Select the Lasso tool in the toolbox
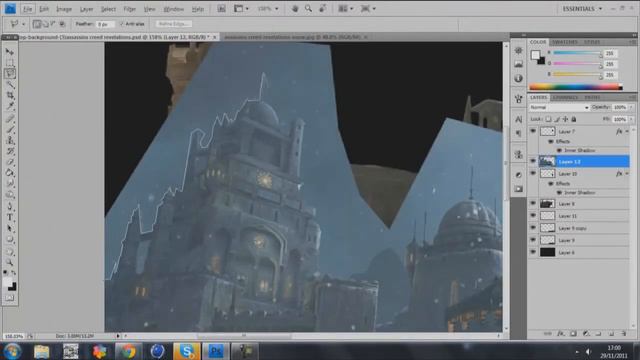The width and height of the screenshot is (640, 360). click(10, 73)
